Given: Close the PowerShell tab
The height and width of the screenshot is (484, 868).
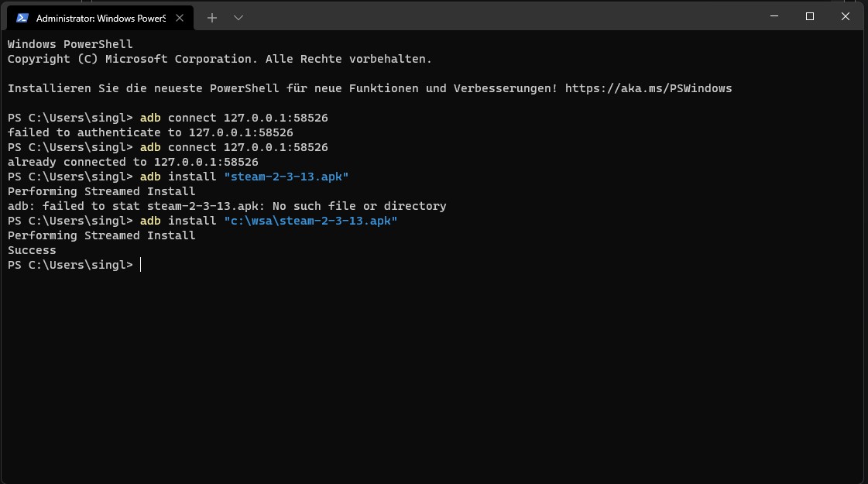Looking at the screenshot, I should (182, 17).
